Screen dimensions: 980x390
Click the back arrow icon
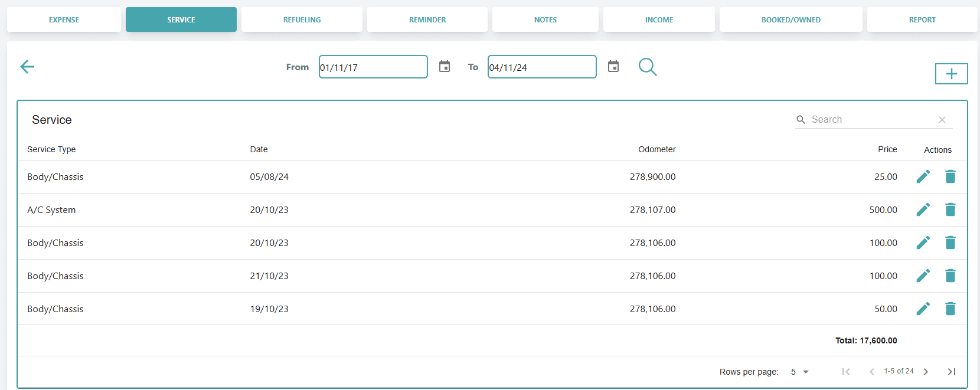click(27, 67)
